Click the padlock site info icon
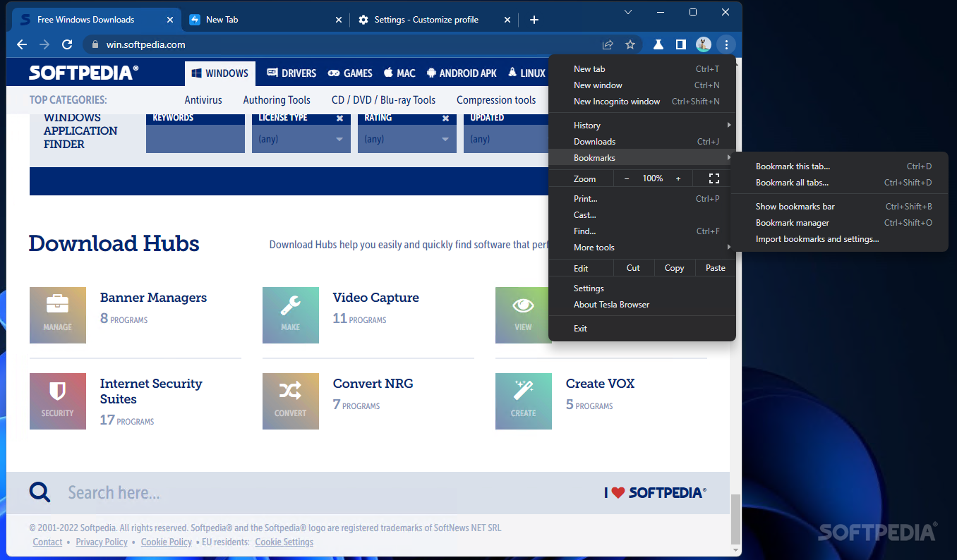The height and width of the screenshot is (560, 957). point(96,44)
